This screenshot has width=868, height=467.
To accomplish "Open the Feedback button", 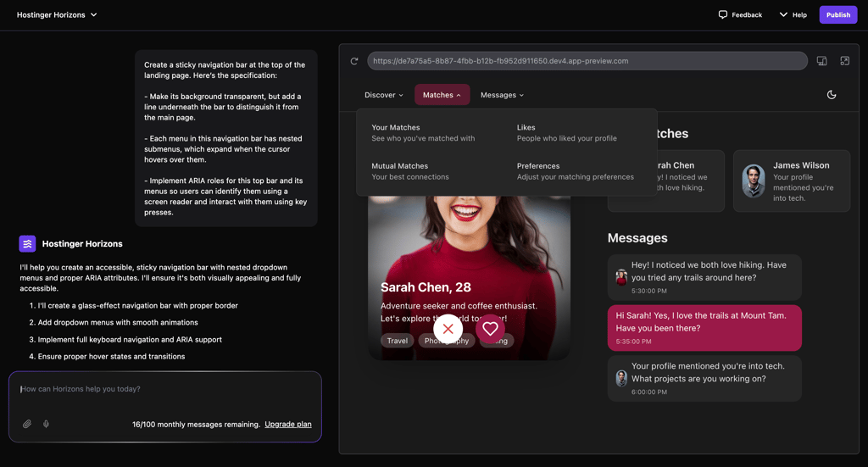I will pos(740,15).
